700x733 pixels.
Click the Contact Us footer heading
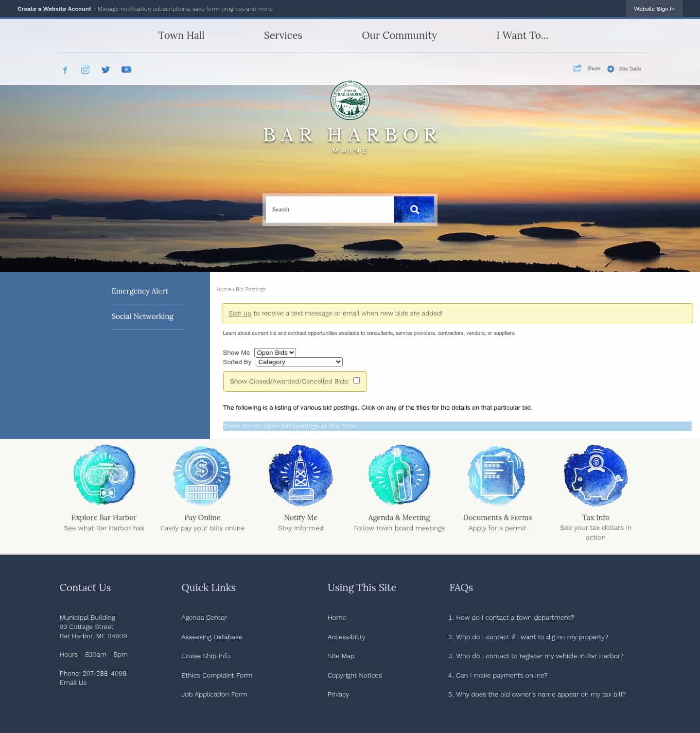[x=85, y=587]
